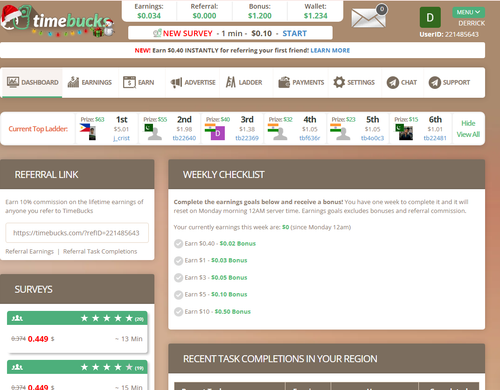
Task: Open the green MENU dropdown
Action: 468,12
